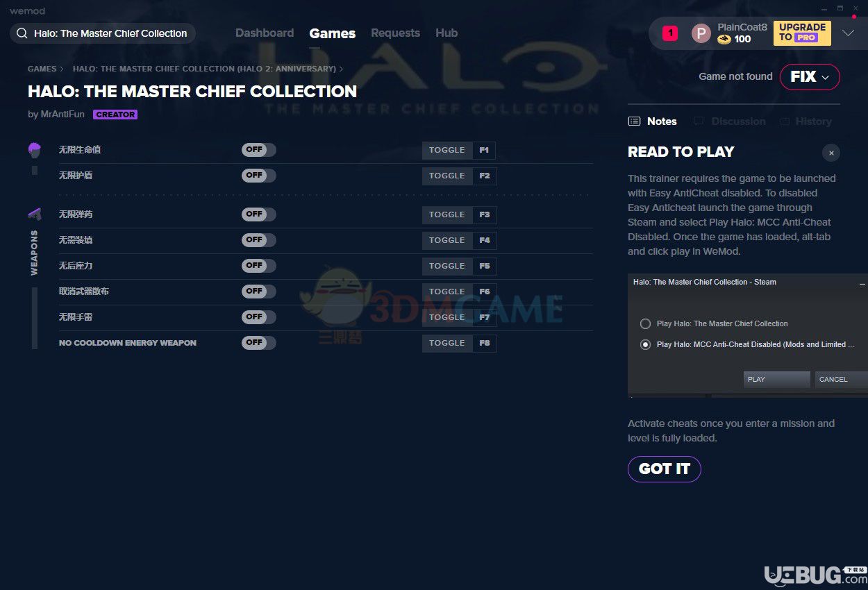The height and width of the screenshot is (590, 868).
Task: Switch to the History tab
Action: pos(813,121)
